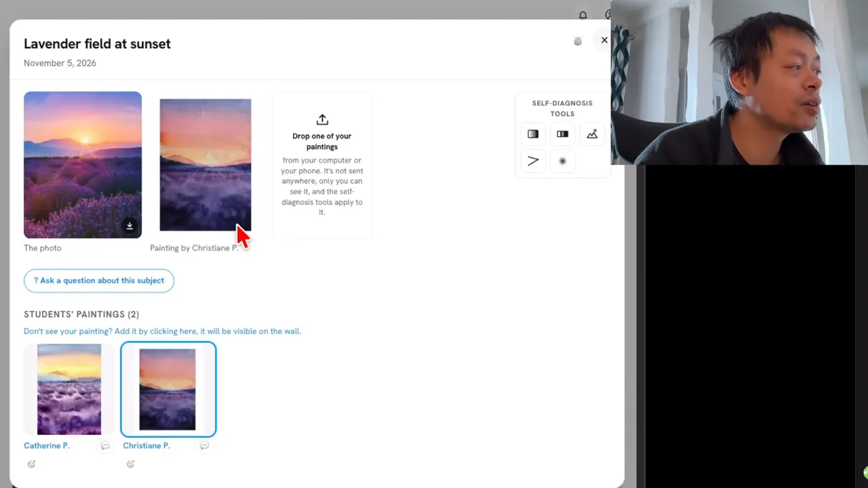Select the mountain landscape diagnosis tool
The height and width of the screenshot is (488, 868).
tap(592, 134)
